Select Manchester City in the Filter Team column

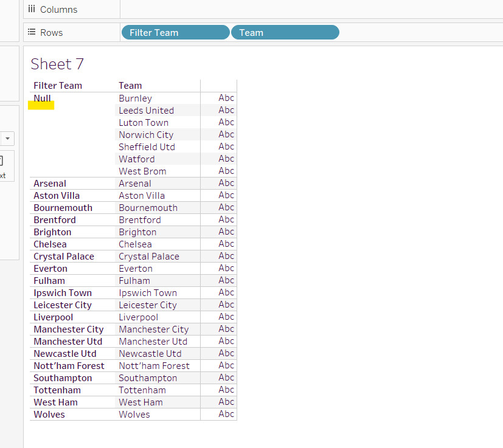point(69,329)
